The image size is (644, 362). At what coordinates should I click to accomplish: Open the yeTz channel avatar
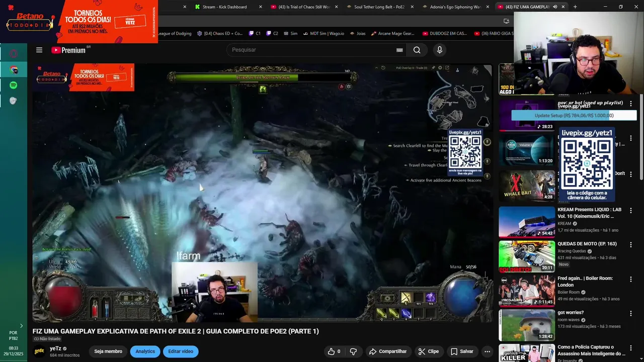click(x=39, y=351)
